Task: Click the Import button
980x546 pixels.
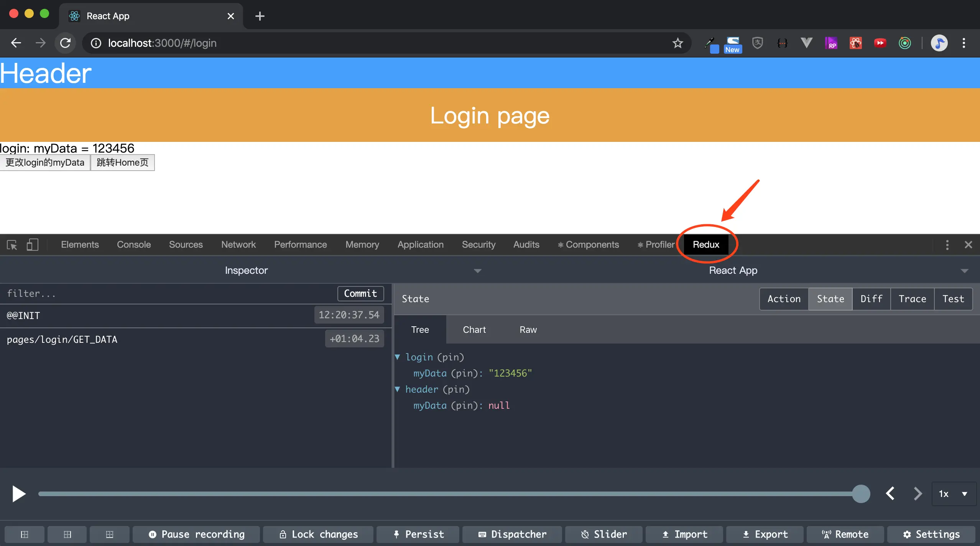Action: tap(684, 534)
